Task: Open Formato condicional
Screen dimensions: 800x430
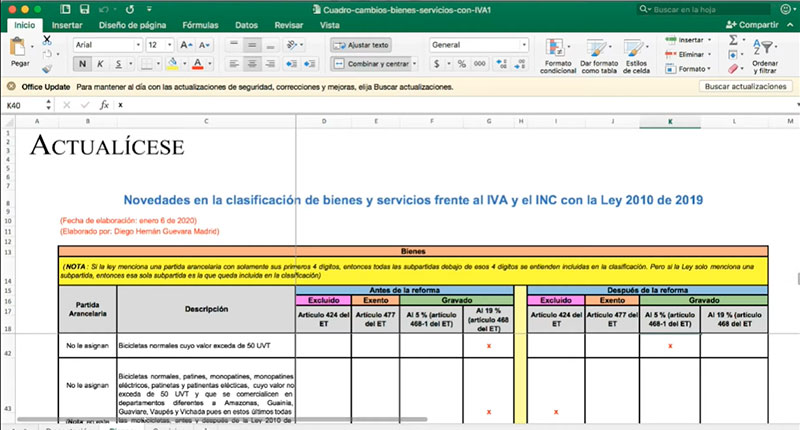Action: tap(558, 56)
